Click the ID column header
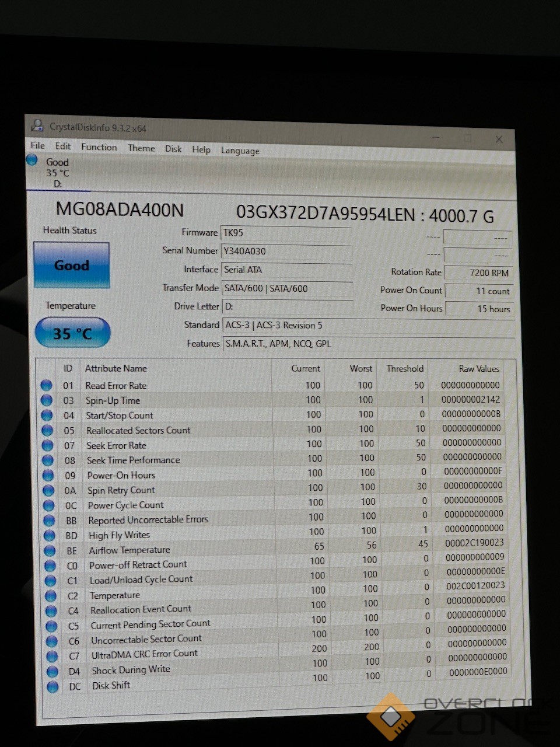The width and height of the screenshot is (560, 747). point(68,368)
